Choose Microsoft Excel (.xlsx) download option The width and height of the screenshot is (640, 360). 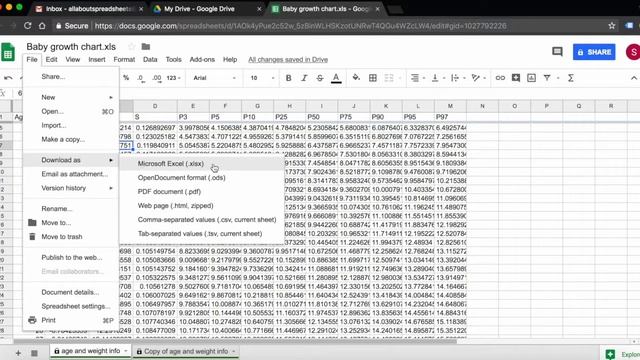202,164
